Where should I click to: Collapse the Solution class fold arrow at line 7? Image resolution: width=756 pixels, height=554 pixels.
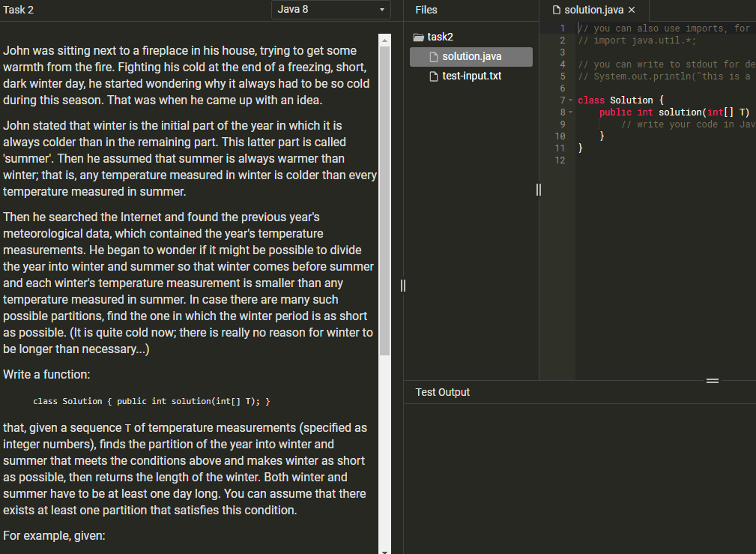[x=569, y=100]
